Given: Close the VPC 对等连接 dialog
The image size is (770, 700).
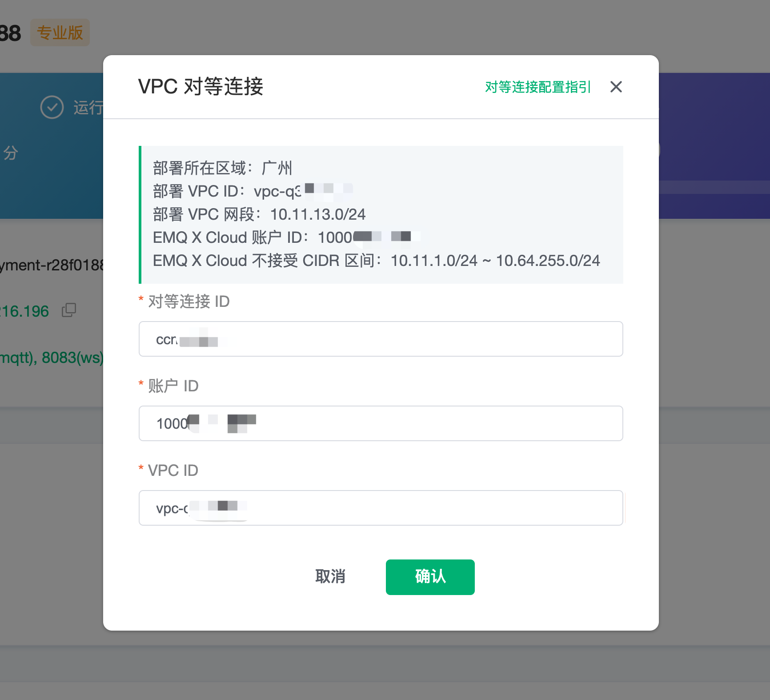Looking at the screenshot, I should click(616, 87).
